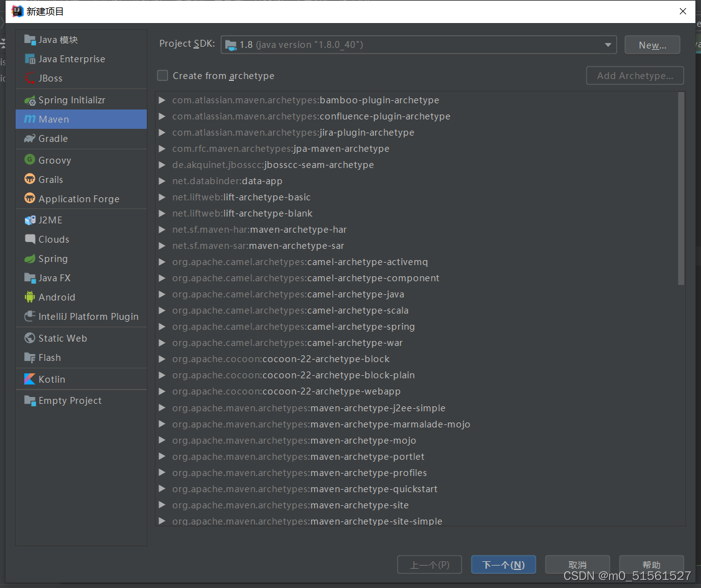Close the 新建项目 dialog

pos(683,11)
